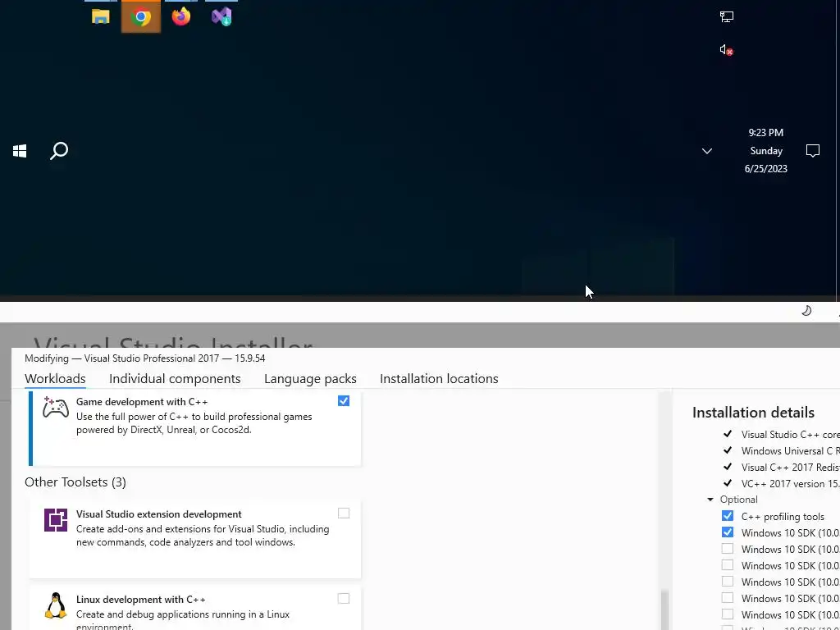Toggle the dark theme moon icon

pyautogui.click(x=806, y=311)
